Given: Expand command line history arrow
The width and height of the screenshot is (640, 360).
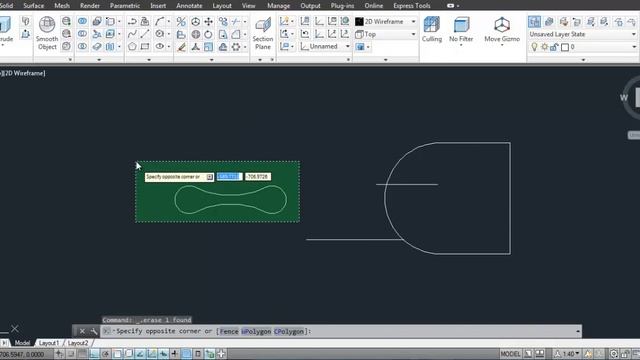Looking at the screenshot, I should click(578, 331).
